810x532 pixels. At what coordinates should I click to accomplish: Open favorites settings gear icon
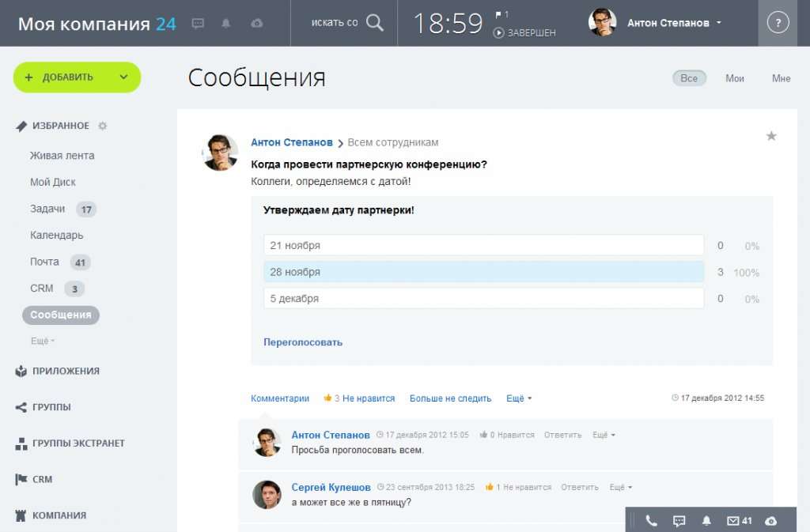pos(102,126)
